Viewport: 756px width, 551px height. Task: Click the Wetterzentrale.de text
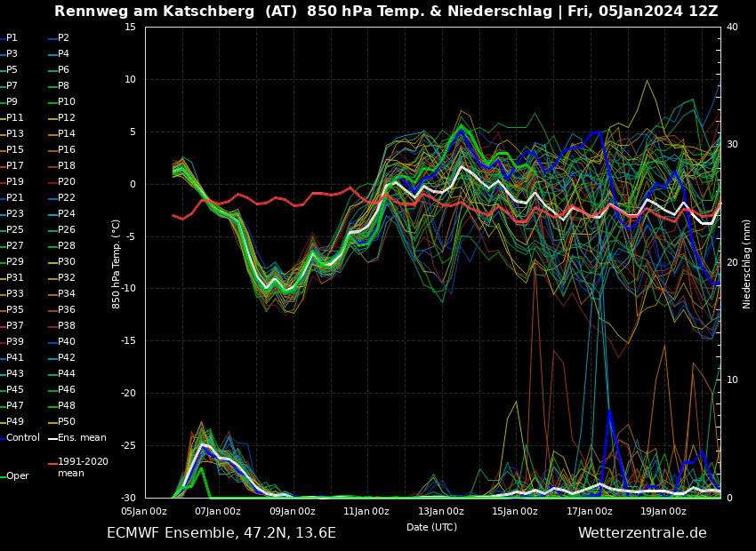642,533
